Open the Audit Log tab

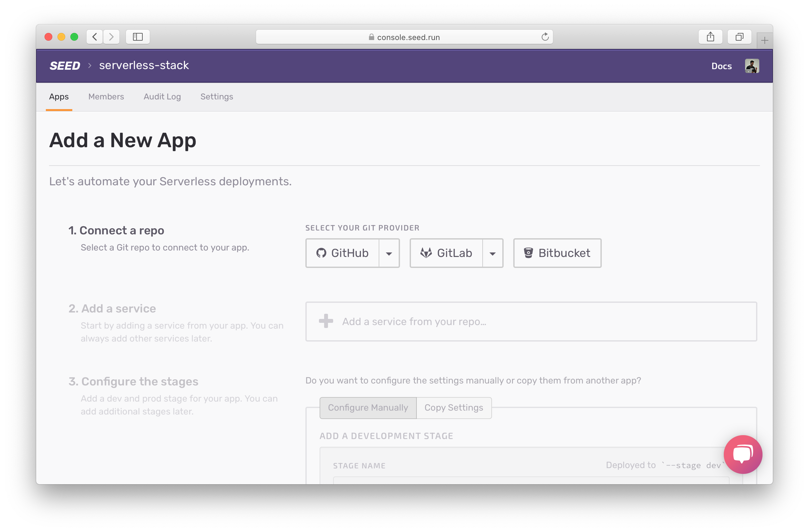click(x=162, y=97)
